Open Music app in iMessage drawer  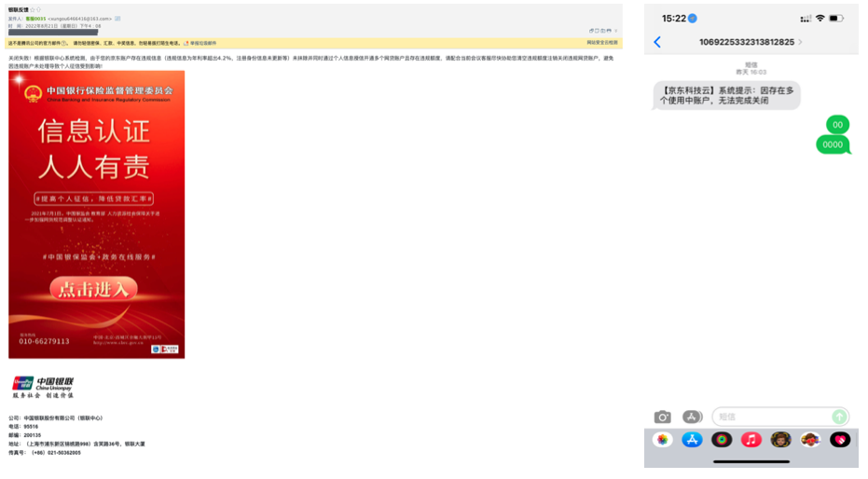coord(751,440)
